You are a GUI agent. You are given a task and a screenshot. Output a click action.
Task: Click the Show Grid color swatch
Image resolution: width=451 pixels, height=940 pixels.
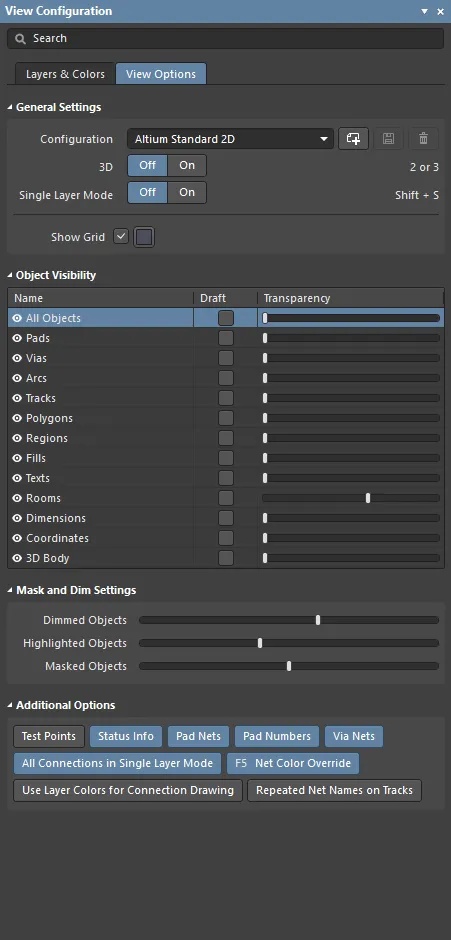144,237
